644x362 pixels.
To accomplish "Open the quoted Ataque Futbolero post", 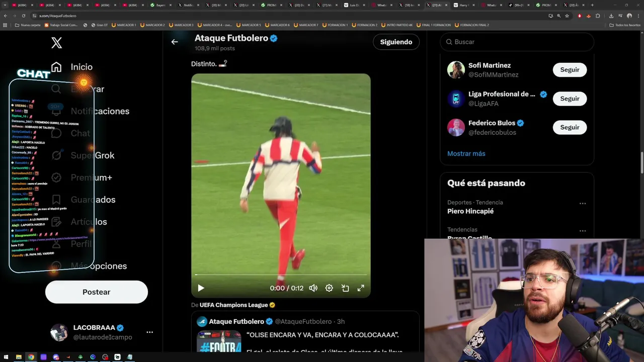I will 305,332.
